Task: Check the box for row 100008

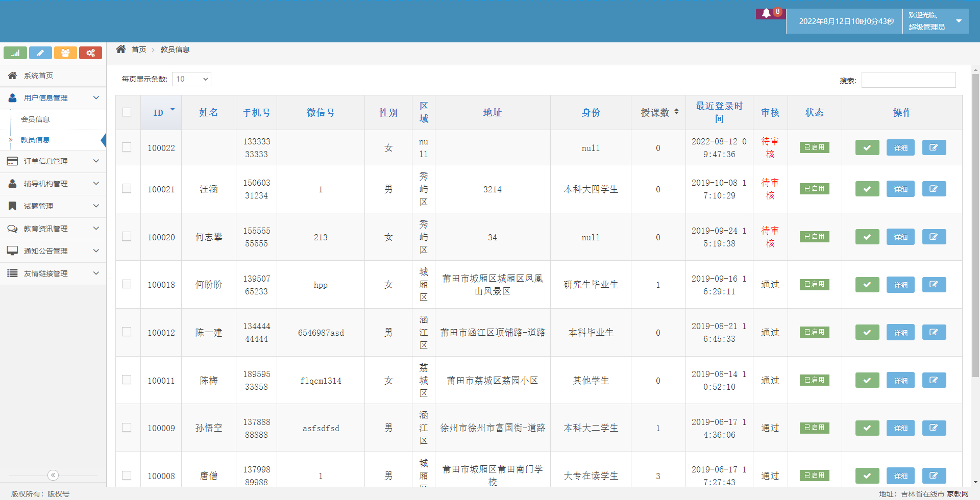Action: click(127, 475)
